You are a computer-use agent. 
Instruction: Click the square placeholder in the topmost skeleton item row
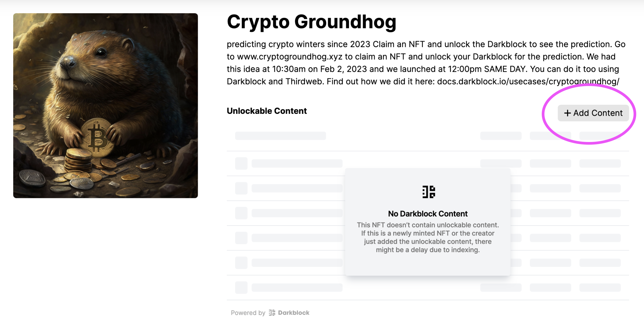(241, 163)
